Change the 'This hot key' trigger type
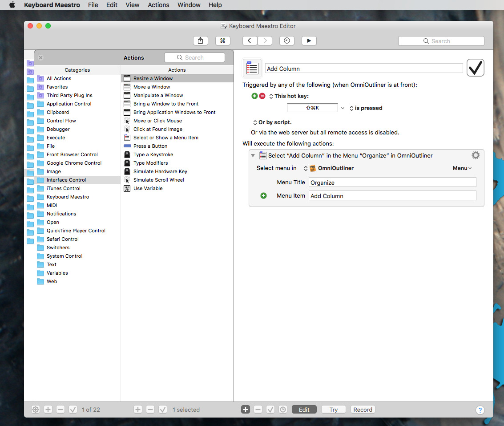504x426 pixels. click(x=289, y=96)
